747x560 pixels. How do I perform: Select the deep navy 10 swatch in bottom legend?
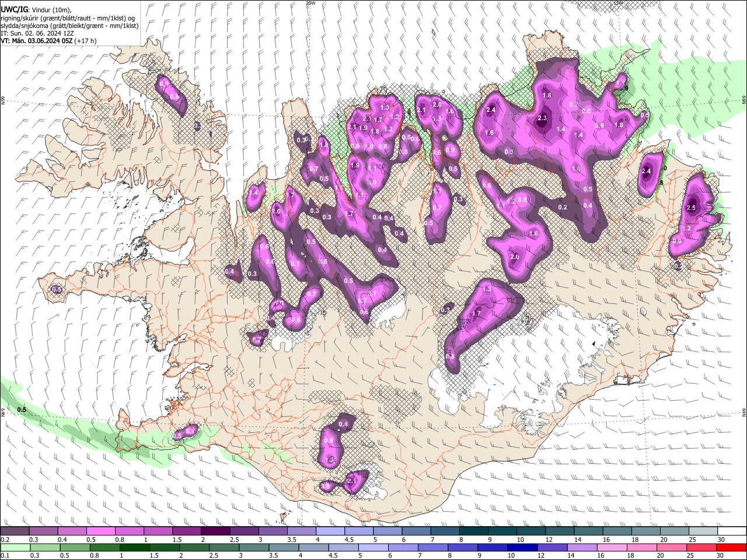[x=522, y=547]
